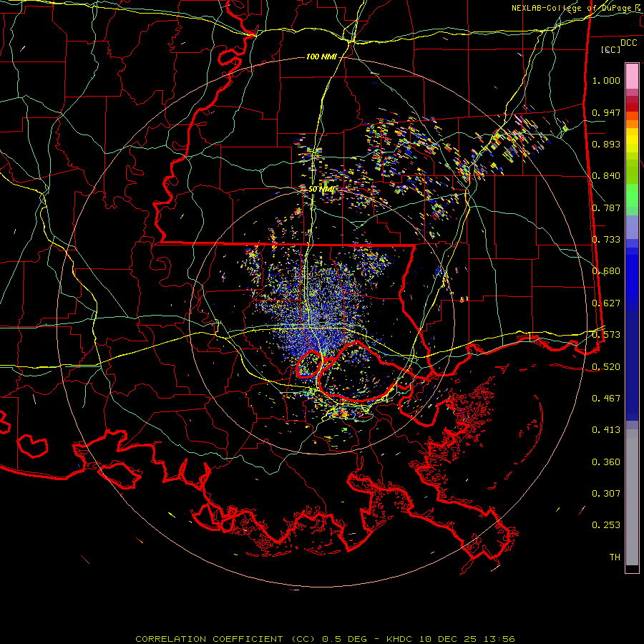Click the 100 NMI range ring label
Screen dimensions: 644x644
pos(321,57)
